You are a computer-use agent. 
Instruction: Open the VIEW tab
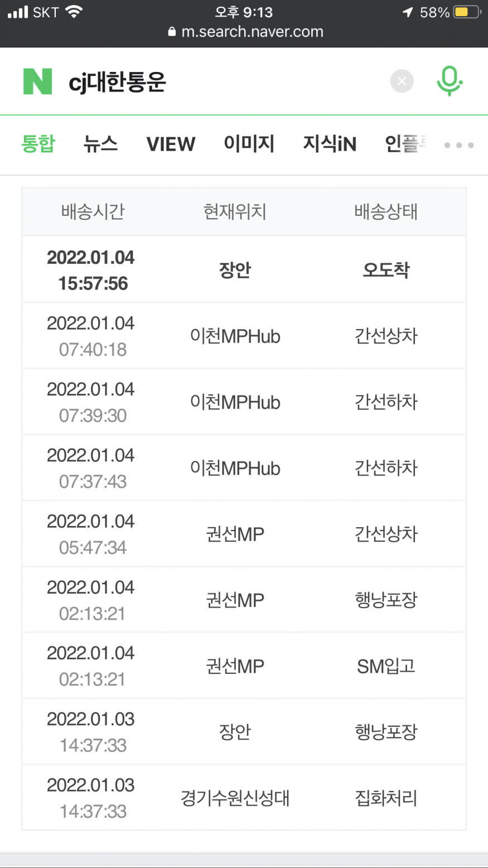171,144
